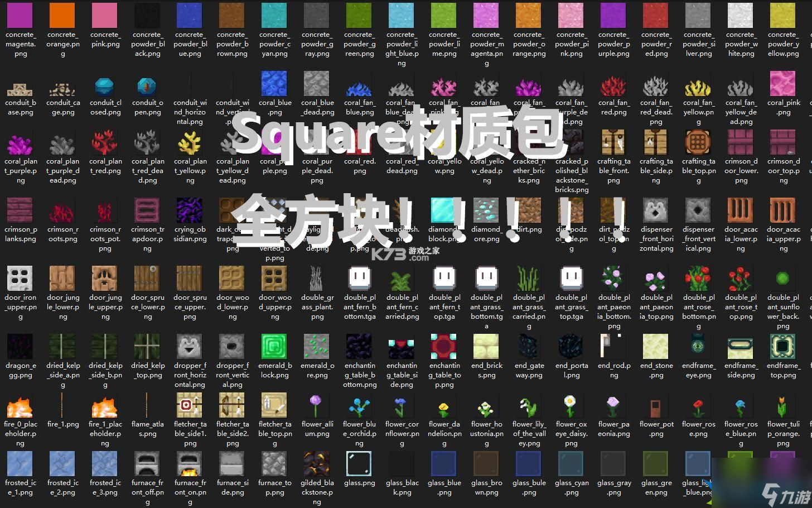This screenshot has height=508, width=812.
Task: Select crafting_table_front.png icon
Action: (x=613, y=142)
